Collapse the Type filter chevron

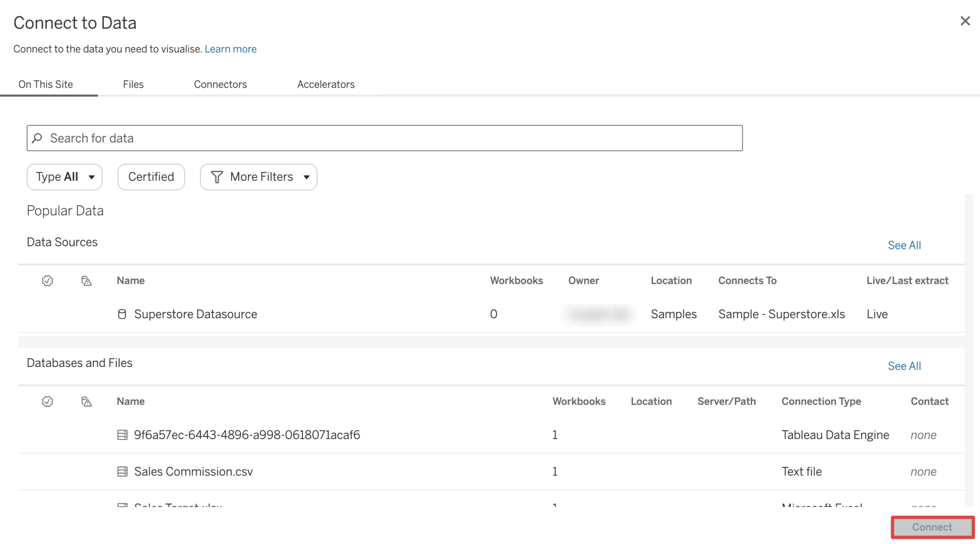(92, 177)
